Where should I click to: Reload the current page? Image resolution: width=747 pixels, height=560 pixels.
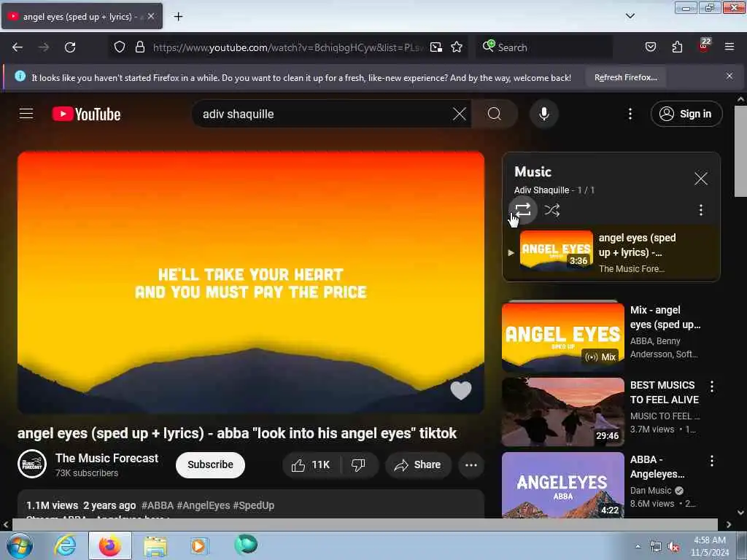pyautogui.click(x=70, y=47)
